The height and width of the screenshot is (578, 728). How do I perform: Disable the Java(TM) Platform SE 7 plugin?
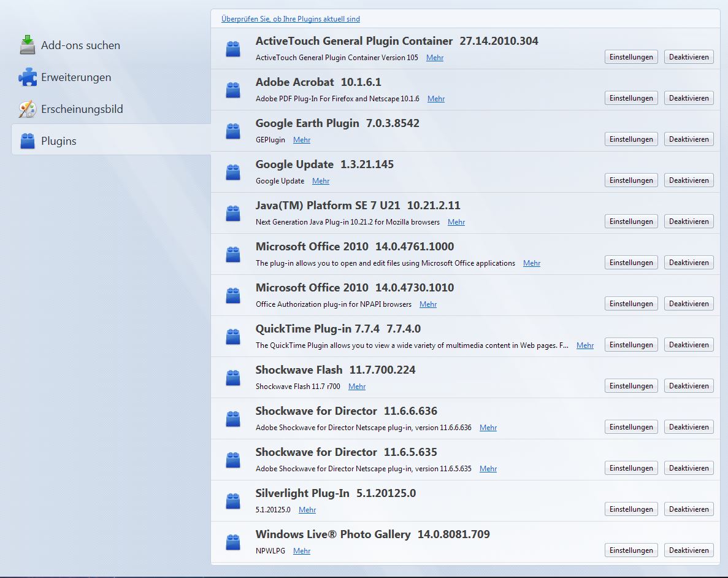pyautogui.click(x=689, y=222)
